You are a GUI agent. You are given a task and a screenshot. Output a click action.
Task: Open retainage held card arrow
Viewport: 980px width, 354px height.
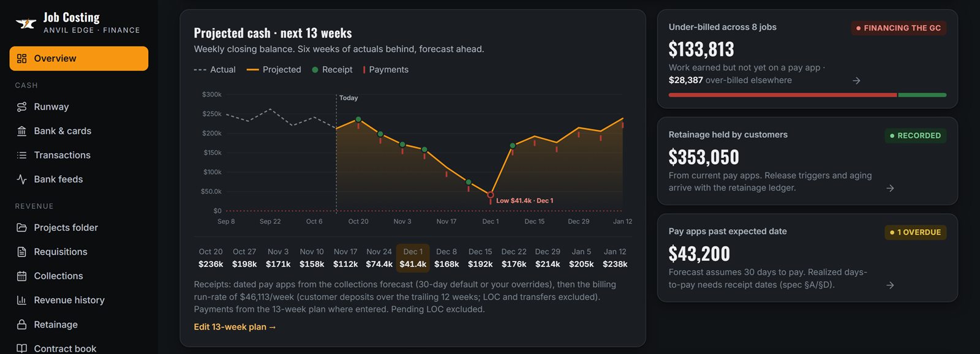coord(890,188)
